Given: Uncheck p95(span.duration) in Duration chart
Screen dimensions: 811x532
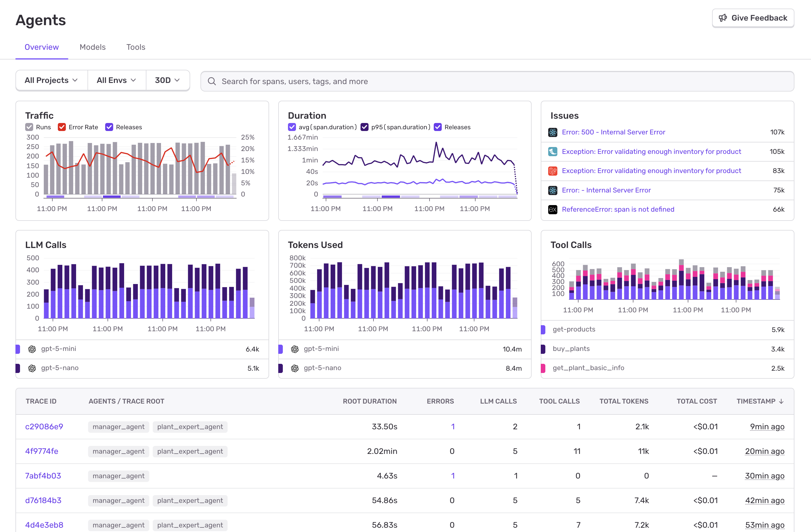Looking at the screenshot, I should click(365, 127).
